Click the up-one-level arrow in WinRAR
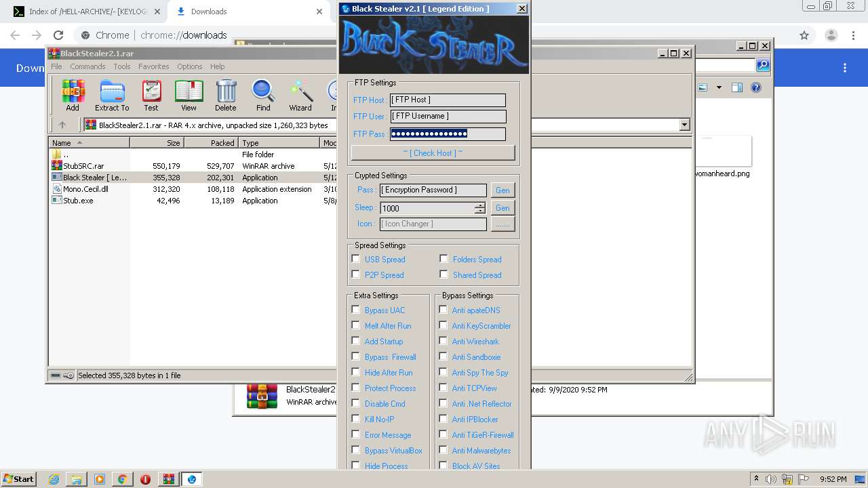This screenshot has width=868, height=488. 62,125
